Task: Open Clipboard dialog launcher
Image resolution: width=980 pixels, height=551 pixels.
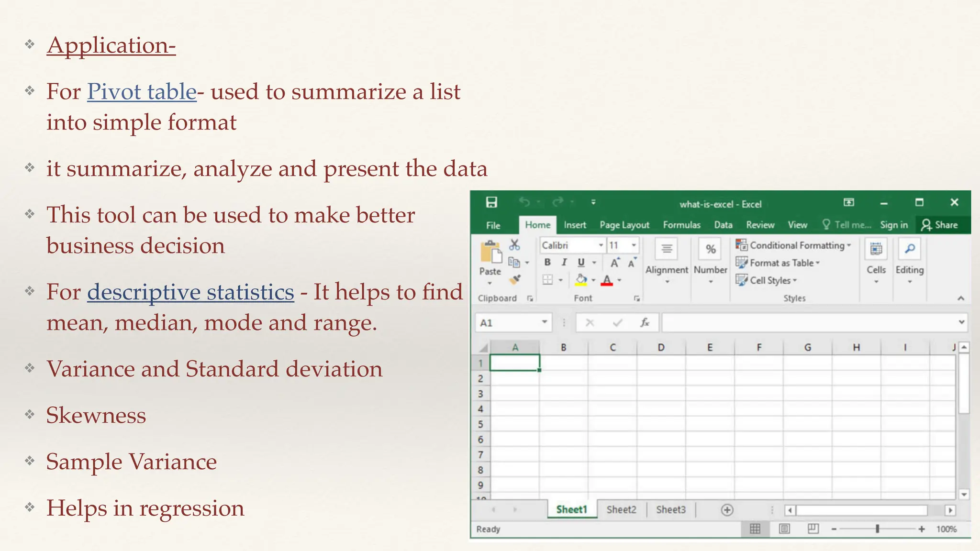Action: click(530, 298)
